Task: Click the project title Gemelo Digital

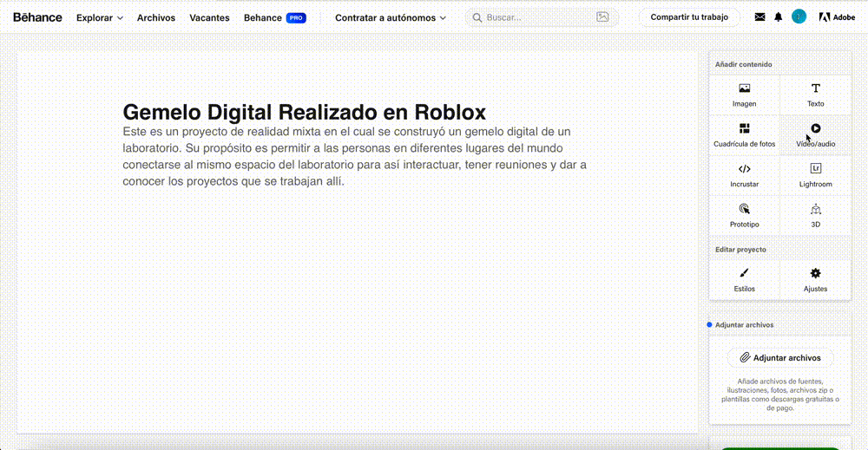Action: 304,112
